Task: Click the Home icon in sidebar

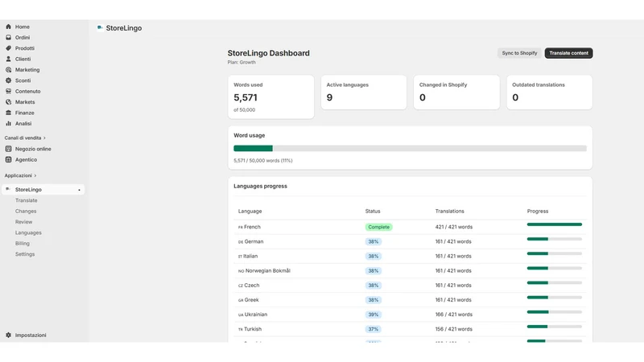Action: 8,27
